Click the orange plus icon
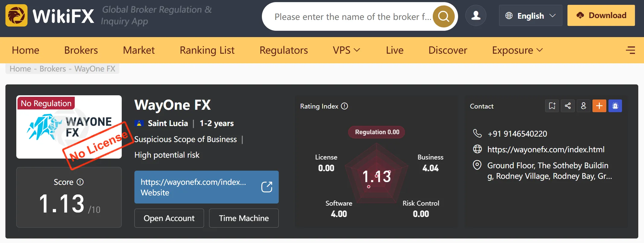644x243 pixels. (599, 106)
